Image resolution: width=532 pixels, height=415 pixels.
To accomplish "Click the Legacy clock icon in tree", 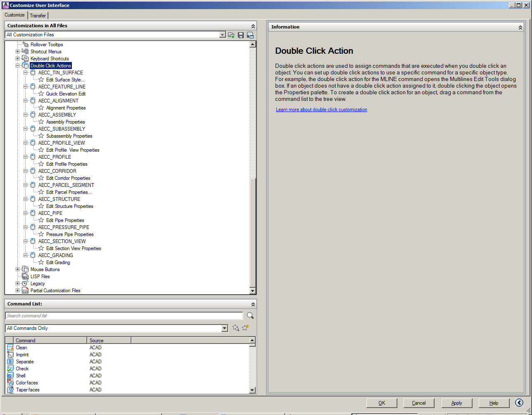I will [25, 284].
